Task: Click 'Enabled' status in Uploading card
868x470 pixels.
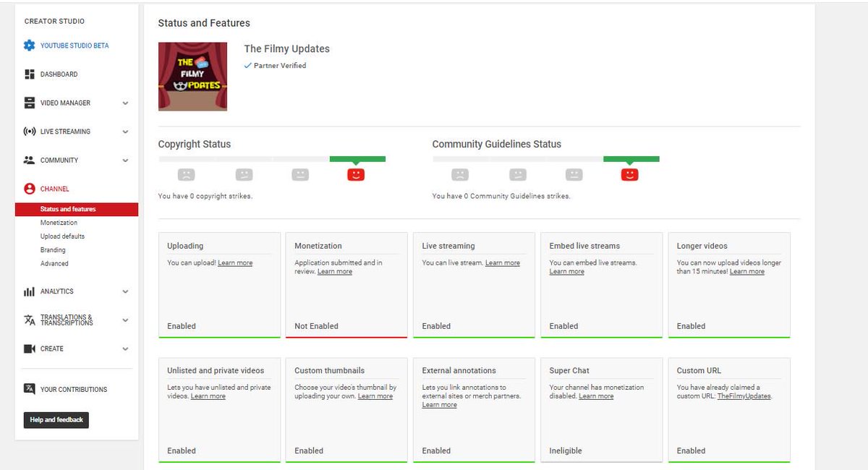Action: click(x=182, y=326)
